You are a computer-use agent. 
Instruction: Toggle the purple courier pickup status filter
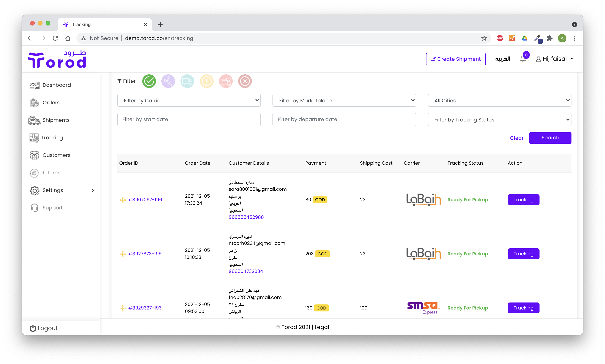click(x=168, y=81)
